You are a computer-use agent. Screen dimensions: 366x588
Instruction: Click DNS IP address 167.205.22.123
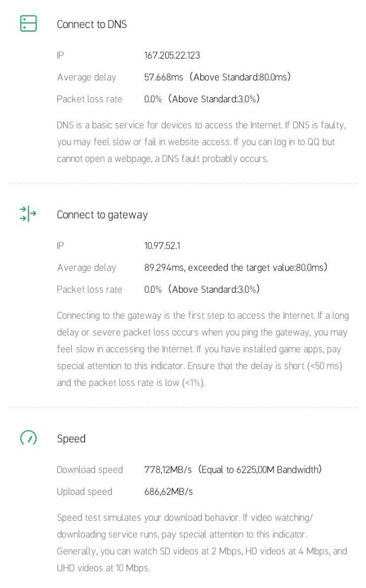tap(172, 56)
